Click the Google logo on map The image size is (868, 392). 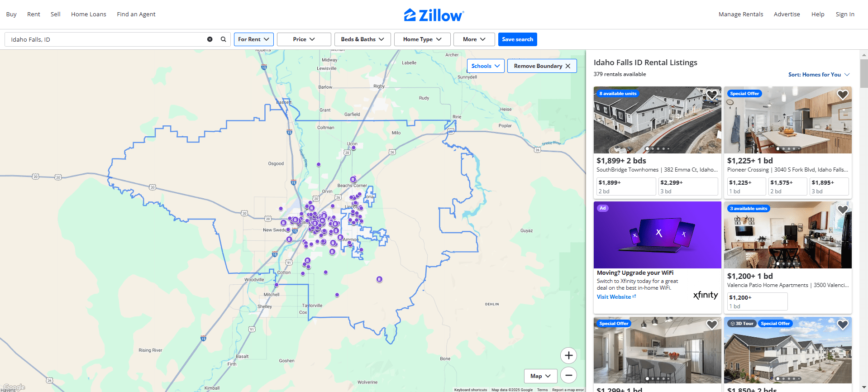click(x=14, y=387)
